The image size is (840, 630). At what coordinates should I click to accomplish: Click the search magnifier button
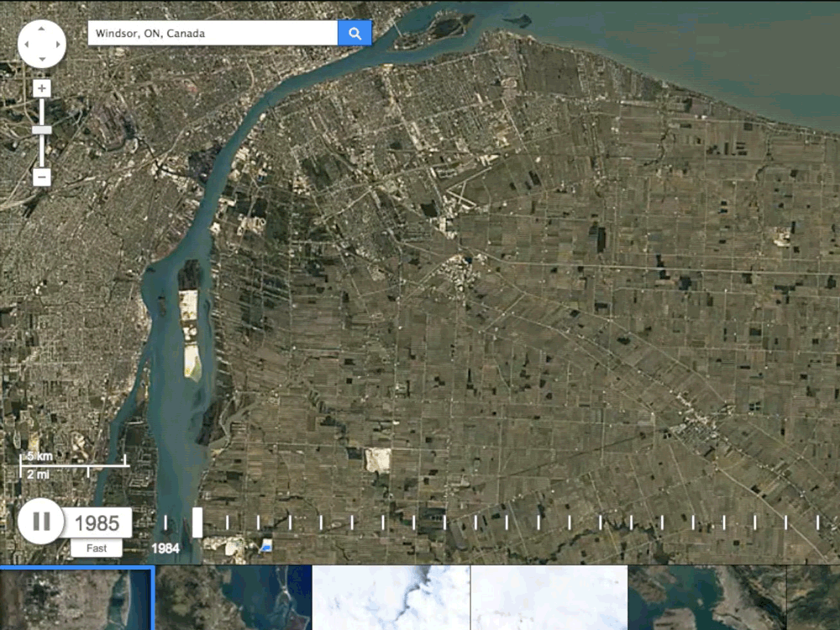pyautogui.click(x=354, y=34)
